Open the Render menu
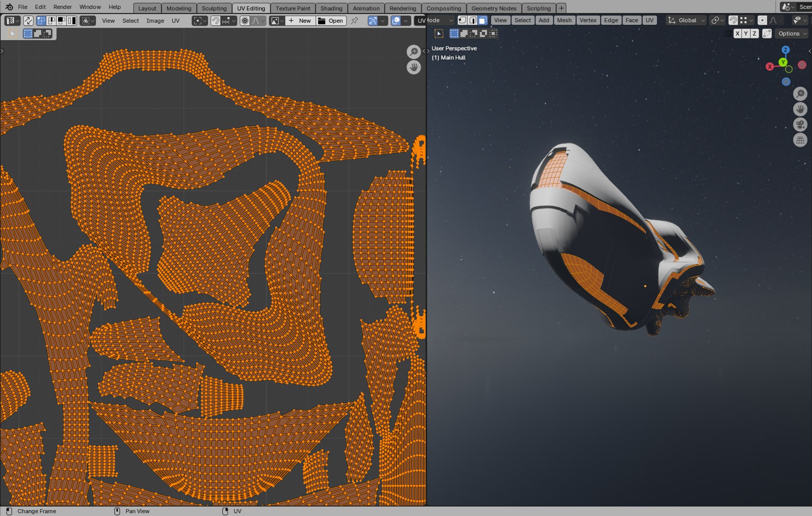 63,7
